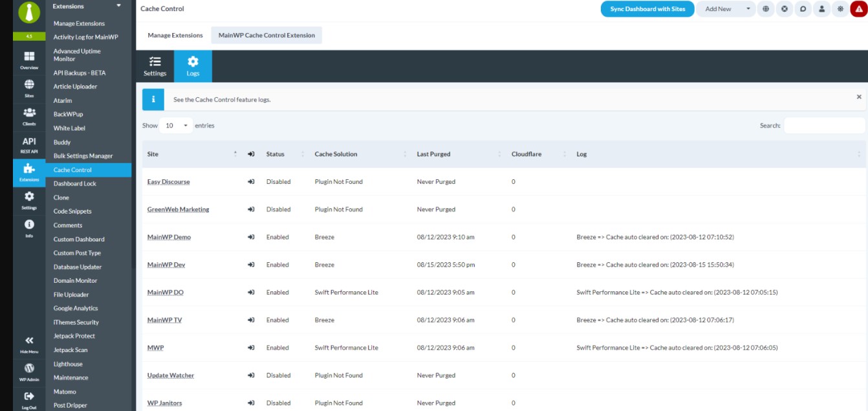Viewport: 868px width, 411px height.
Task: Click the Log Out icon
Action: click(x=29, y=395)
